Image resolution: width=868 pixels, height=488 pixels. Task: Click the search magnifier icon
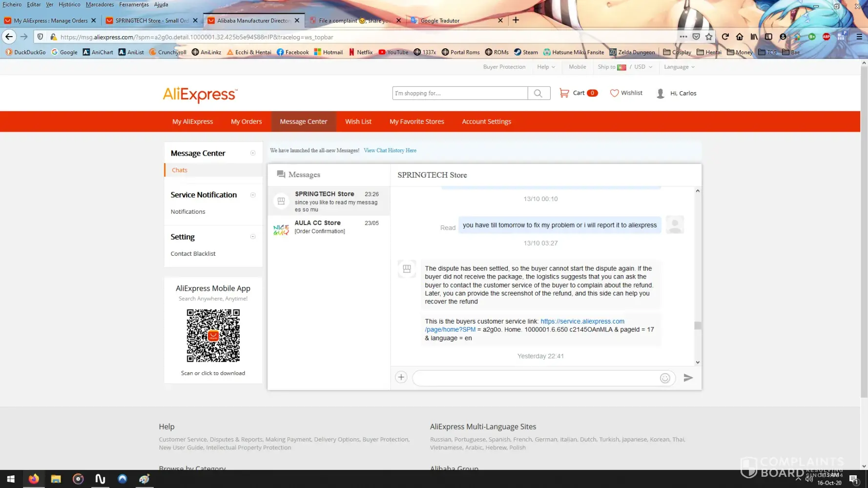point(538,93)
